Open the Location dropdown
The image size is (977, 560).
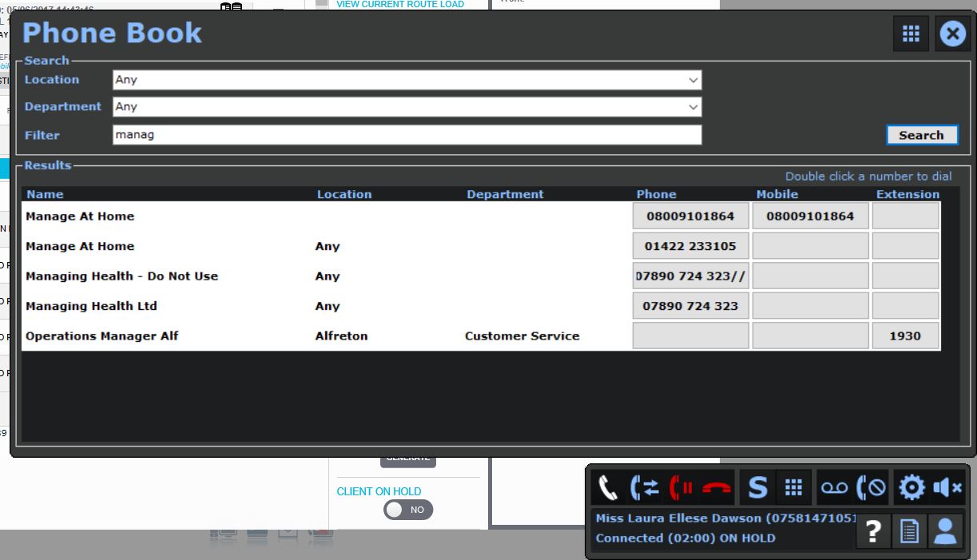[407, 80]
